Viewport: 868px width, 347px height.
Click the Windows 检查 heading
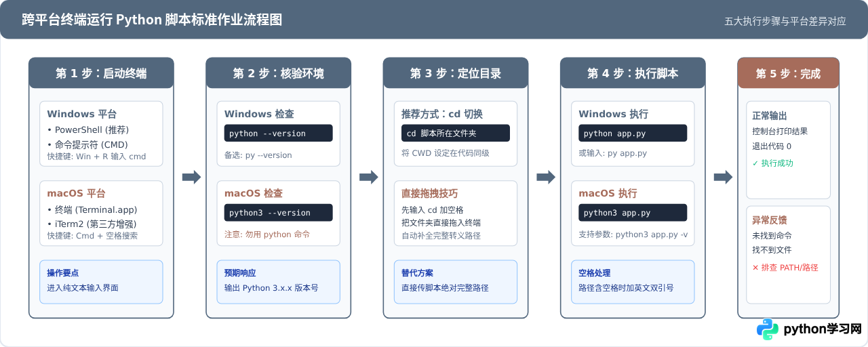(x=260, y=114)
